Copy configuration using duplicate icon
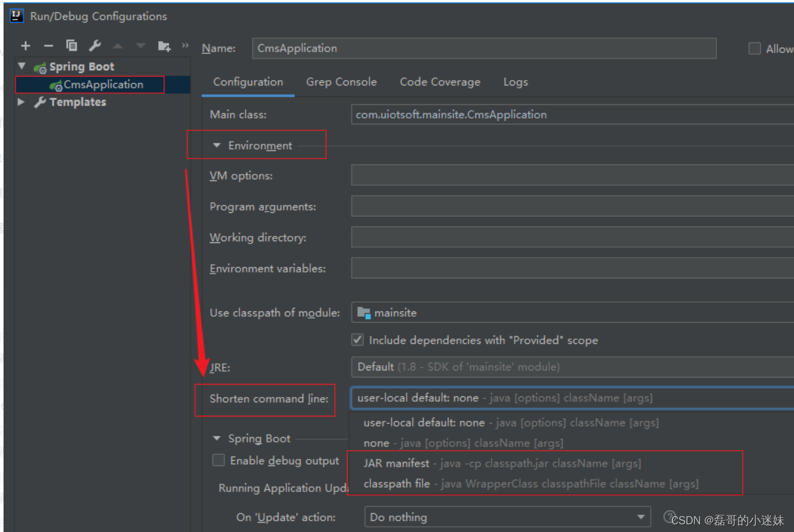794x532 pixels. coord(71,45)
